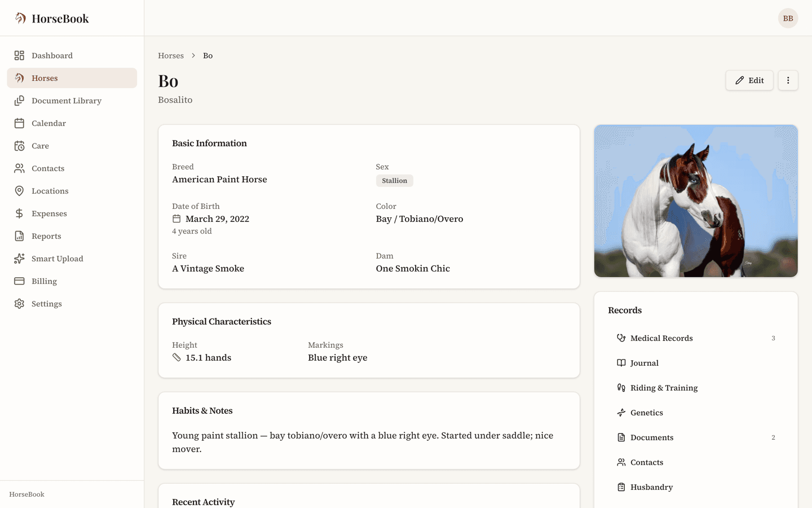The image size is (812, 508).
Task: Click the Document Library files icon
Action: tap(19, 100)
